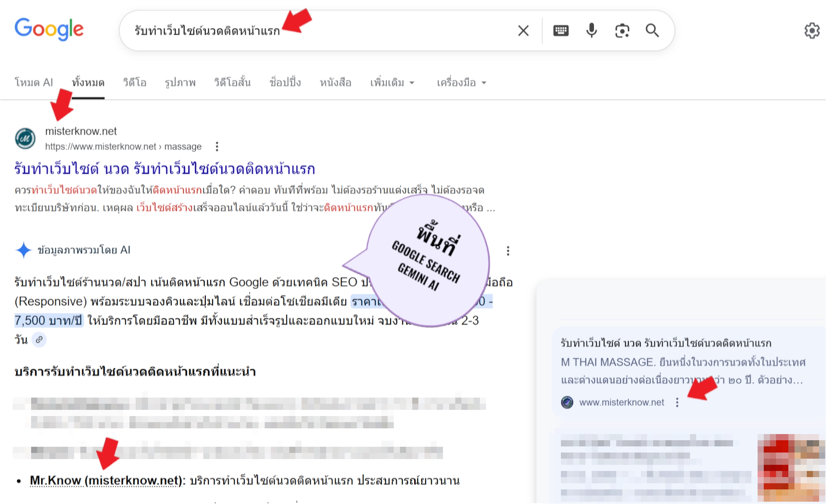
Task: Open the three-dot menu beside the misterknow.net URL
Action: click(217, 146)
